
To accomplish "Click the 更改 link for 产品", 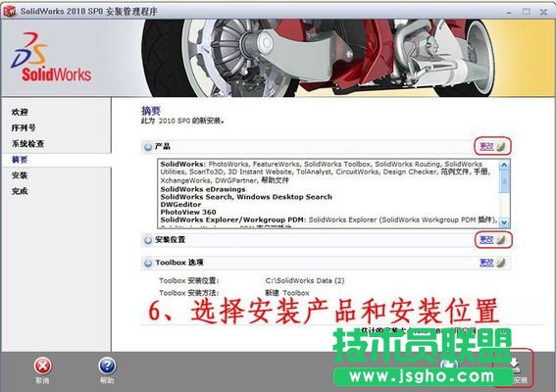I will [x=486, y=146].
